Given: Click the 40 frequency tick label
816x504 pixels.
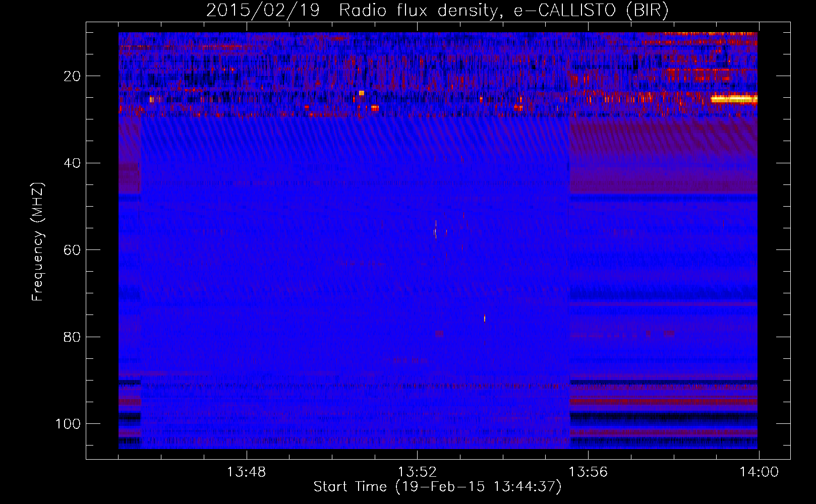Looking at the screenshot, I should click(72, 163).
